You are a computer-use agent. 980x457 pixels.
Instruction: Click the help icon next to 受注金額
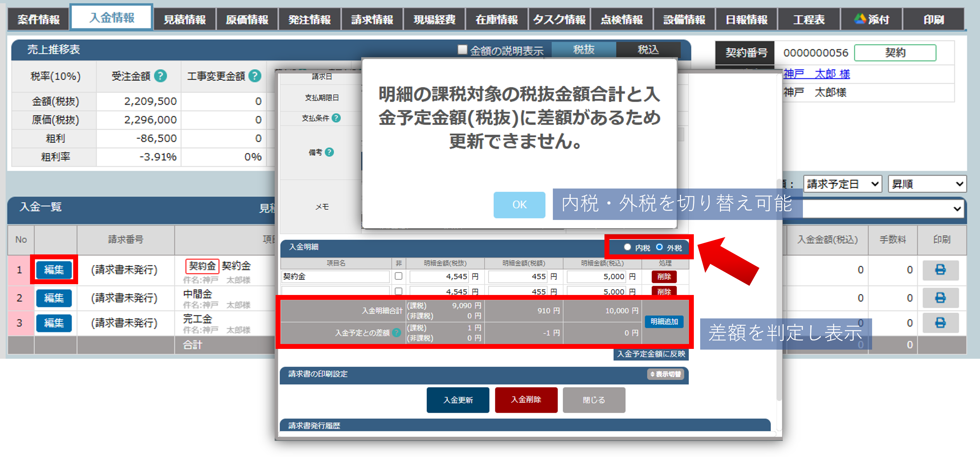point(160,76)
